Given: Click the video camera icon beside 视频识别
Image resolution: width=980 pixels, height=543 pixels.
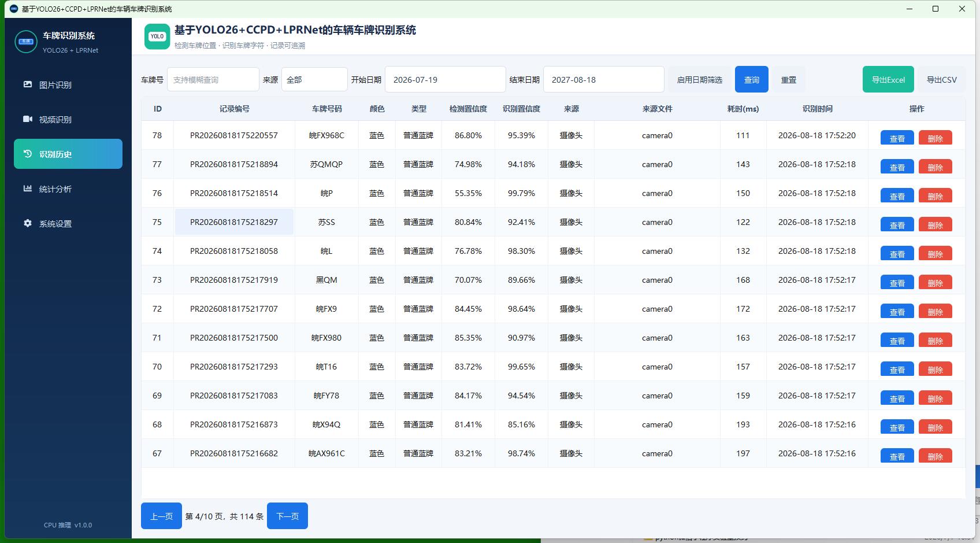Looking at the screenshot, I should coord(28,119).
